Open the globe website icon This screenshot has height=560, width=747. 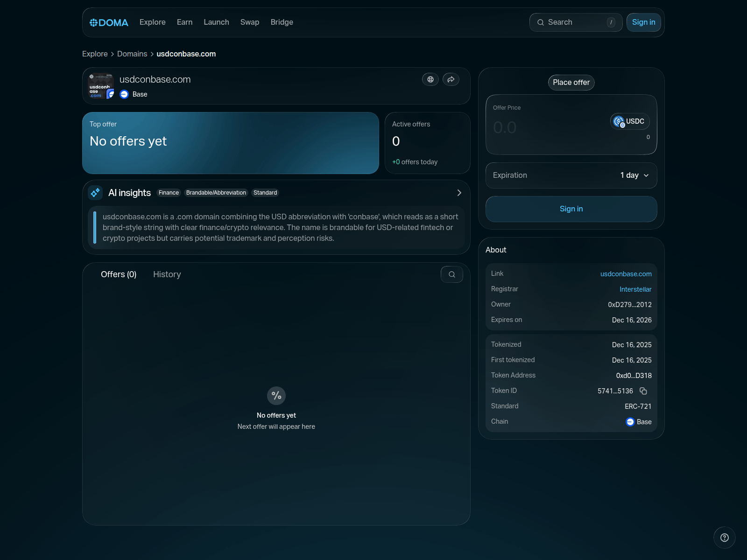point(430,79)
